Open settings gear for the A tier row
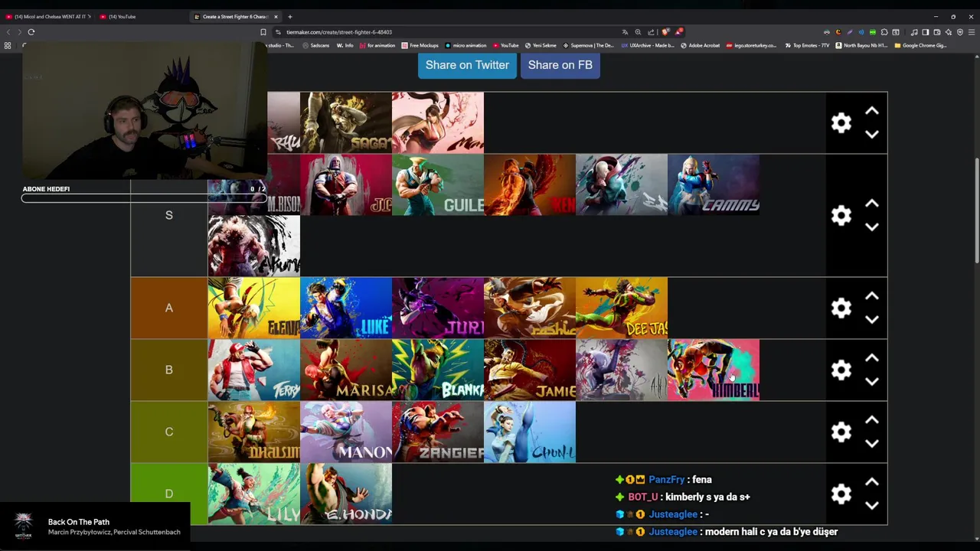This screenshot has height=551, width=980. click(x=841, y=308)
